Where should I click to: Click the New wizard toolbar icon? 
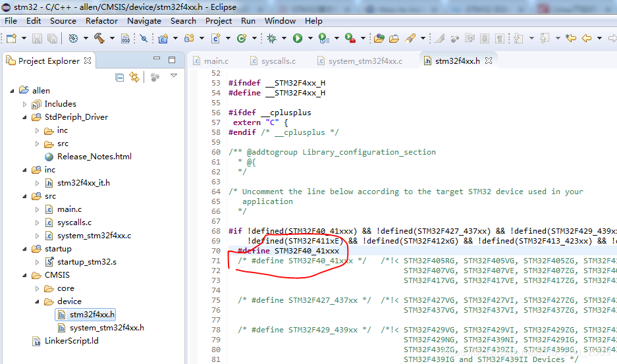click(x=12, y=38)
